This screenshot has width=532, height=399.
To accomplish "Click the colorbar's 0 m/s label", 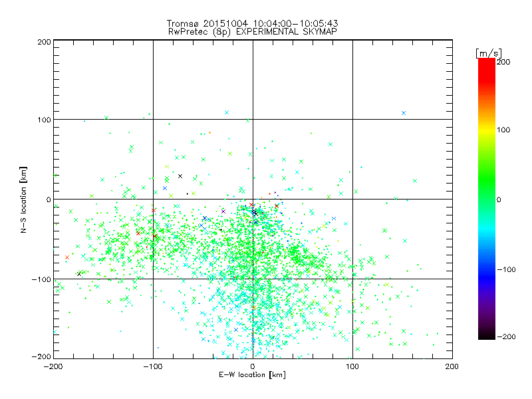I will coord(499,199).
